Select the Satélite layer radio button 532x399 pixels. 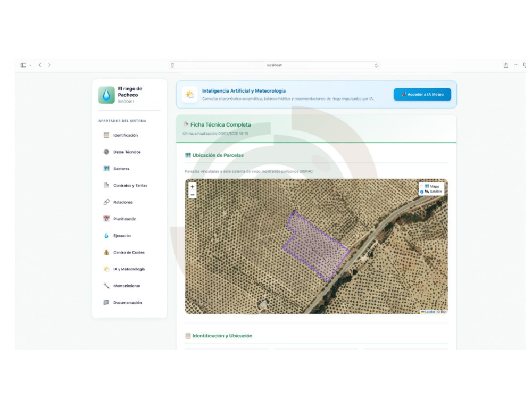click(x=422, y=192)
